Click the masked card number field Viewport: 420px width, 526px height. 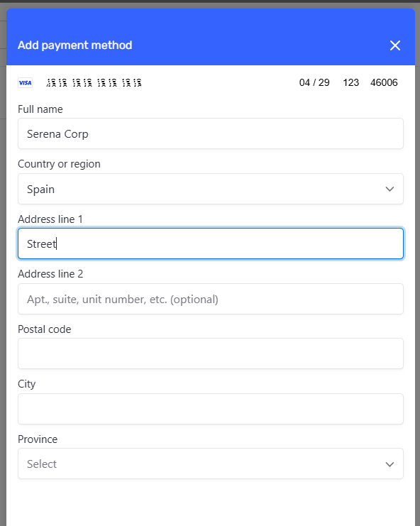pos(94,82)
